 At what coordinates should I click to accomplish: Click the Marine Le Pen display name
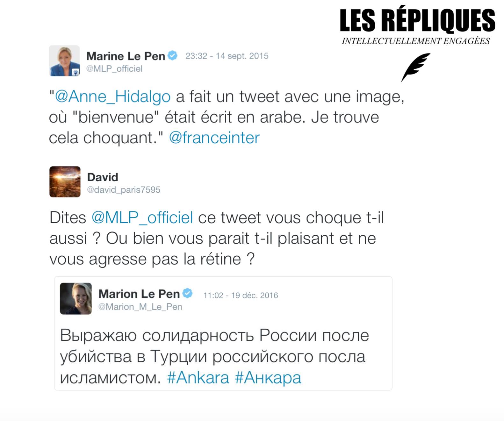coord(126,56)
